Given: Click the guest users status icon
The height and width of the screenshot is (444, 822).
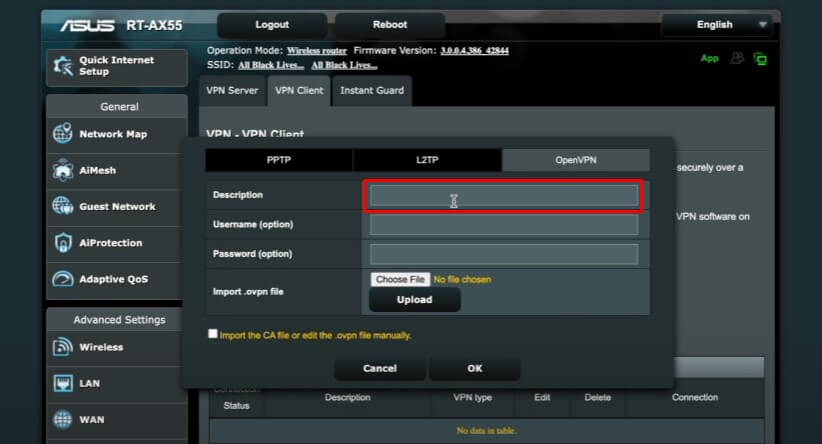Looking at the screenshot, I should click(739, 59).
